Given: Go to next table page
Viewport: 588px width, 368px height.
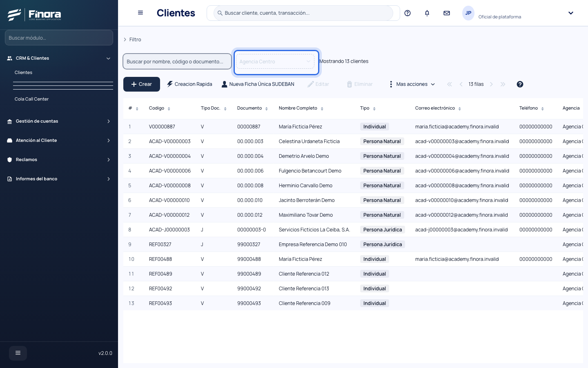Looking at the screenshot, I should 491,84.
